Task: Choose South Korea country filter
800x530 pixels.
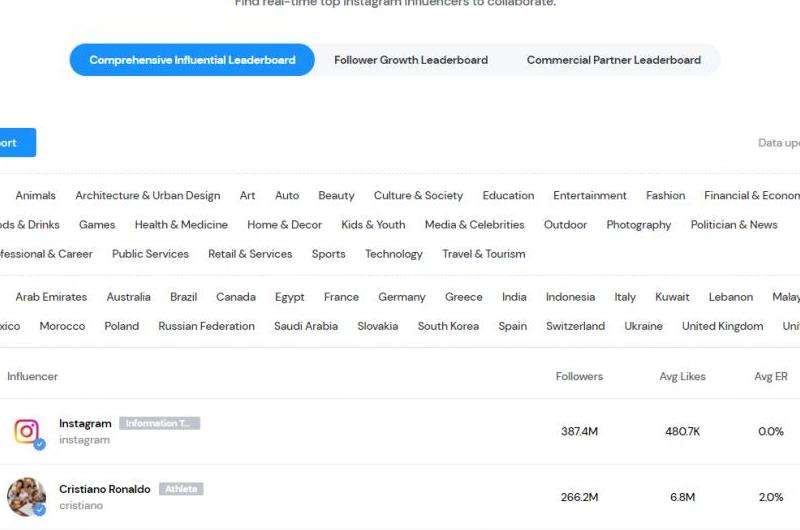Action: pos(448,326)
